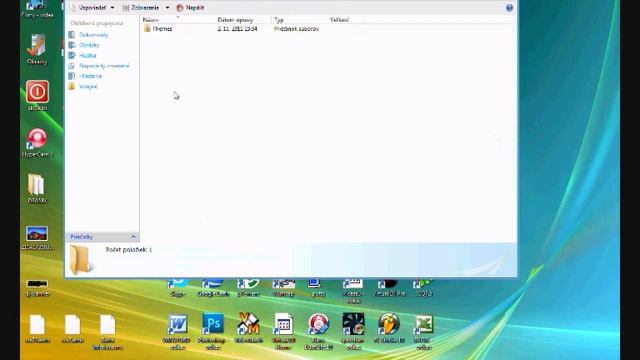Viewport: 640px width, 360px height.
Task: Sort files by the Názov column
Action: [x=151, y=20]
